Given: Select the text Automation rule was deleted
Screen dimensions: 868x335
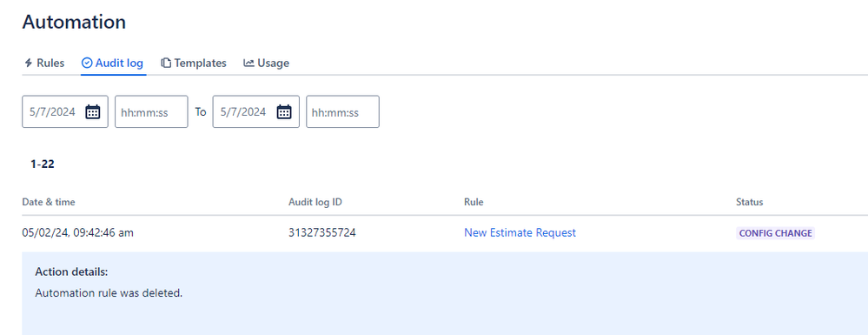Looking at the screenshot, I should tap(109, 293).
